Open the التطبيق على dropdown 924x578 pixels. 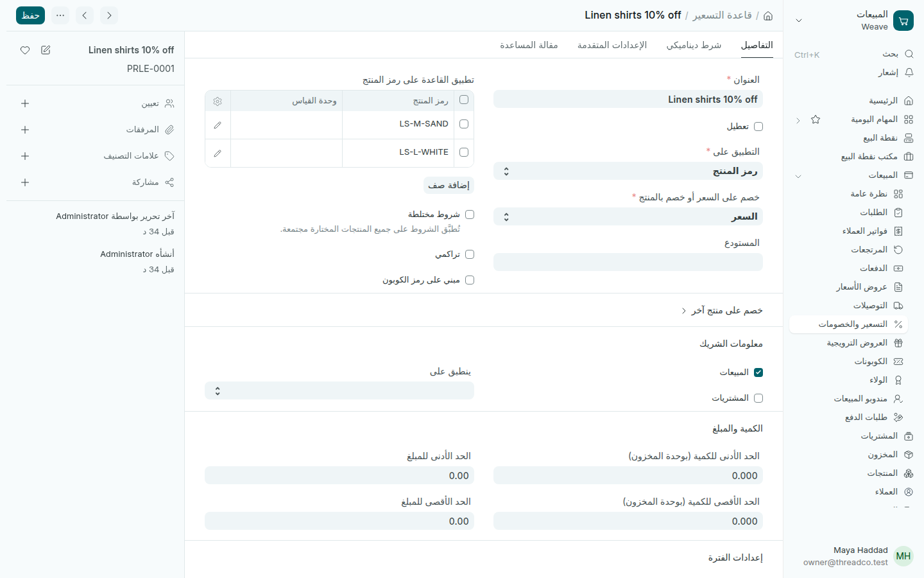[x=628, y=171]
